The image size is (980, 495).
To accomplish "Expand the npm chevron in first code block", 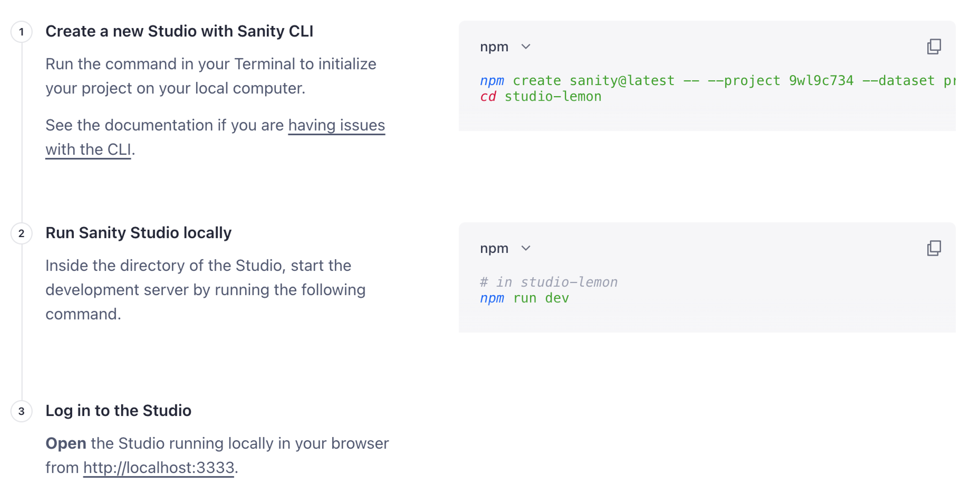I will 526,47.
